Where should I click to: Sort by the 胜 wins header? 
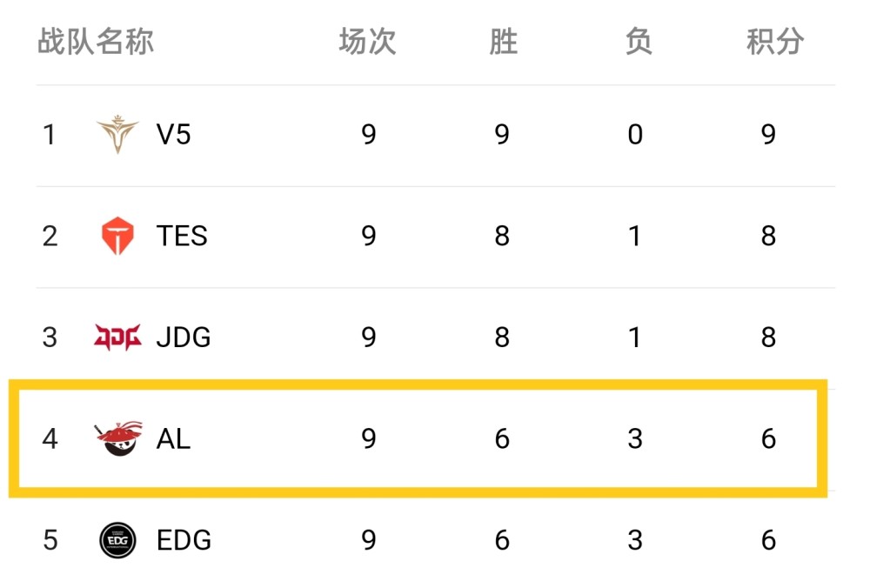click(503, 42)
